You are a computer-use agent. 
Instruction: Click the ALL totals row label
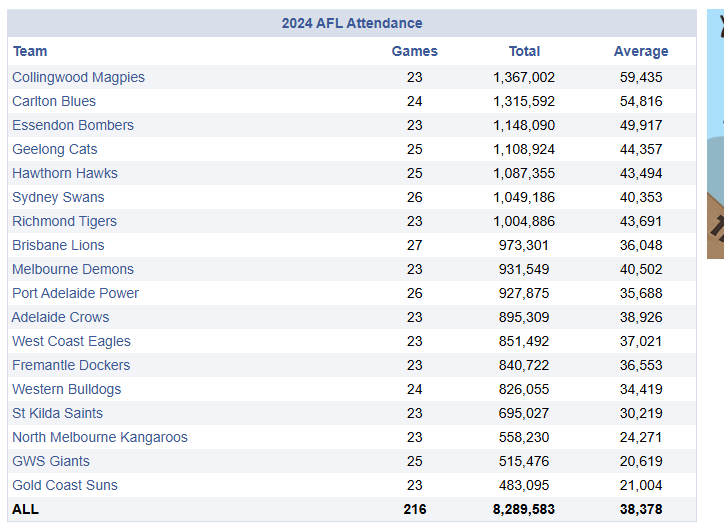(25, 509)
